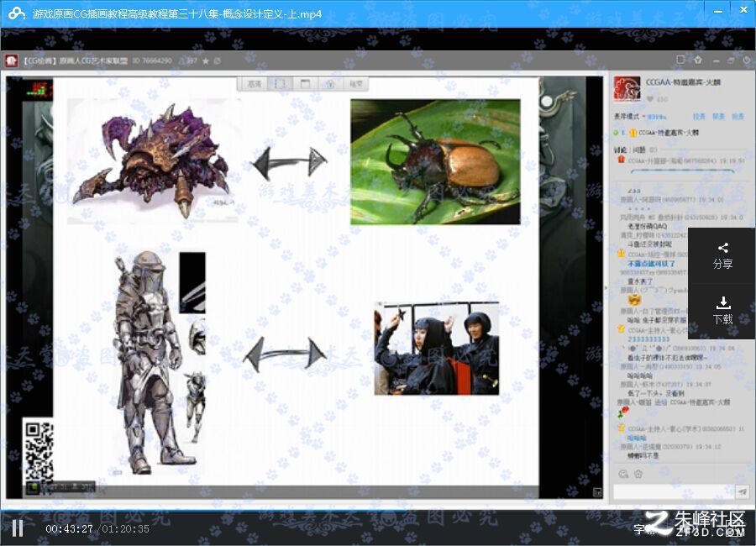Image resolution: width=756 pixels, height=546 pixels.
Task: Click the square icon in recorded window header
Action: coord(680,60)
